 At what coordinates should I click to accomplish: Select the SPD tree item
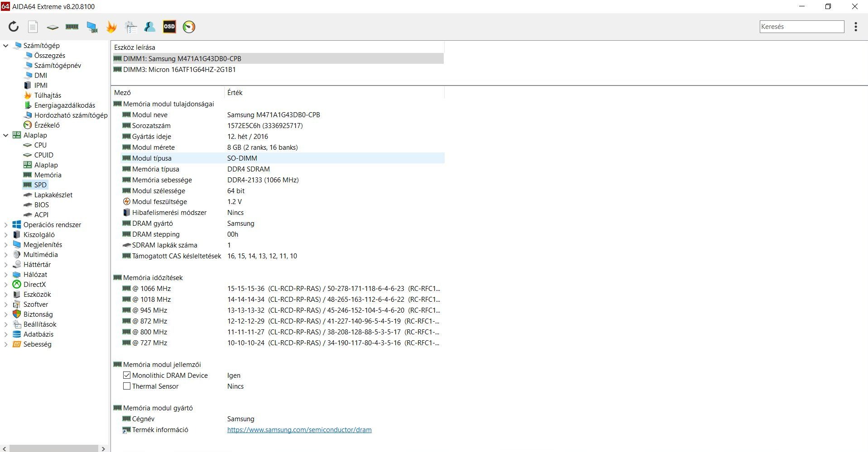click(40, 185)
